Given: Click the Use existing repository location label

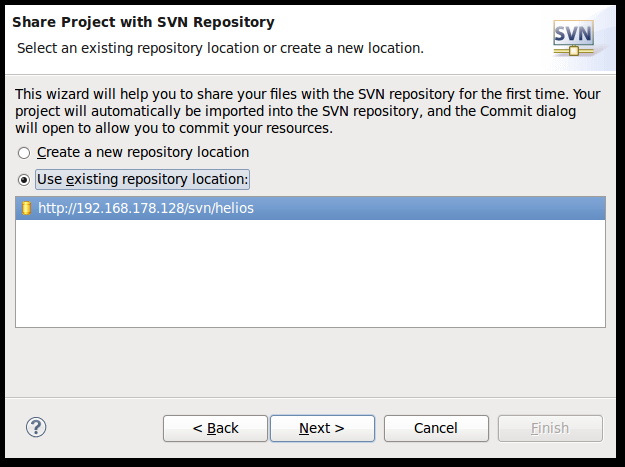Looking at the screenshot, I should [x=143, y=179].
